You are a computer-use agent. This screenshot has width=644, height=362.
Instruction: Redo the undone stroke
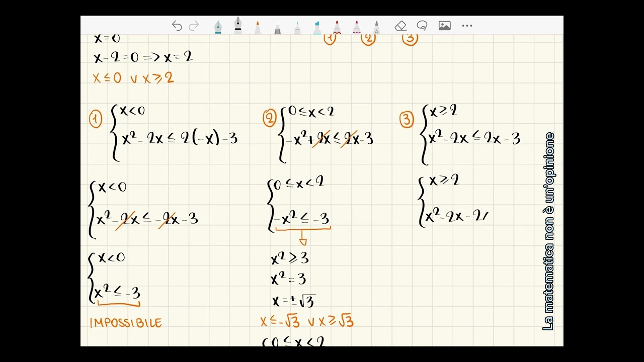194,26
